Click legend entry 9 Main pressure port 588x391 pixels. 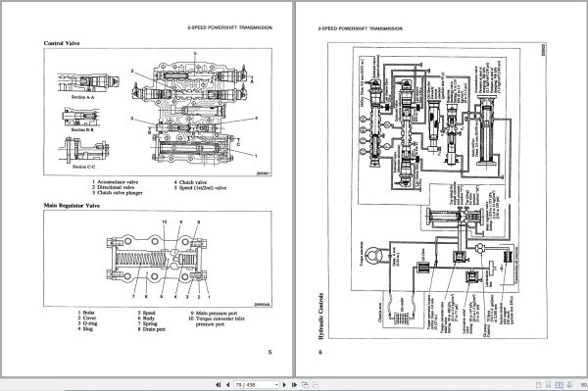(x=214, y=313)
